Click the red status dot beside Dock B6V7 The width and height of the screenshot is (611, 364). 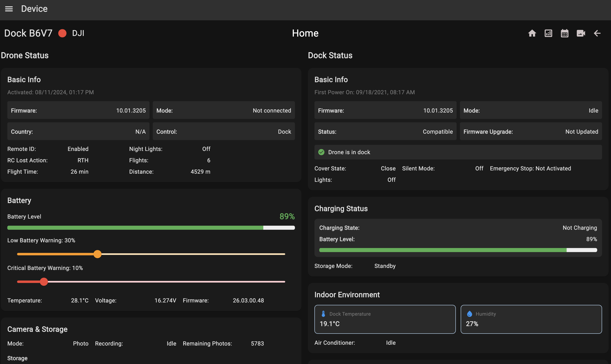[63, 33]
